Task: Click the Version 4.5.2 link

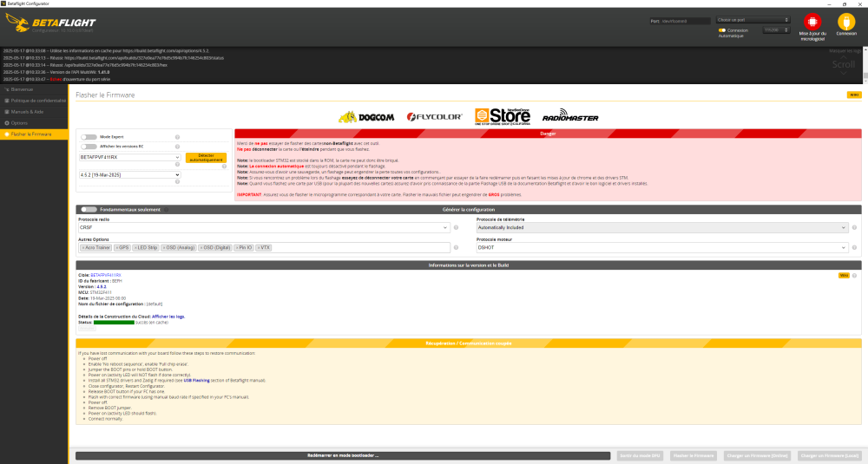Action: 102,287
